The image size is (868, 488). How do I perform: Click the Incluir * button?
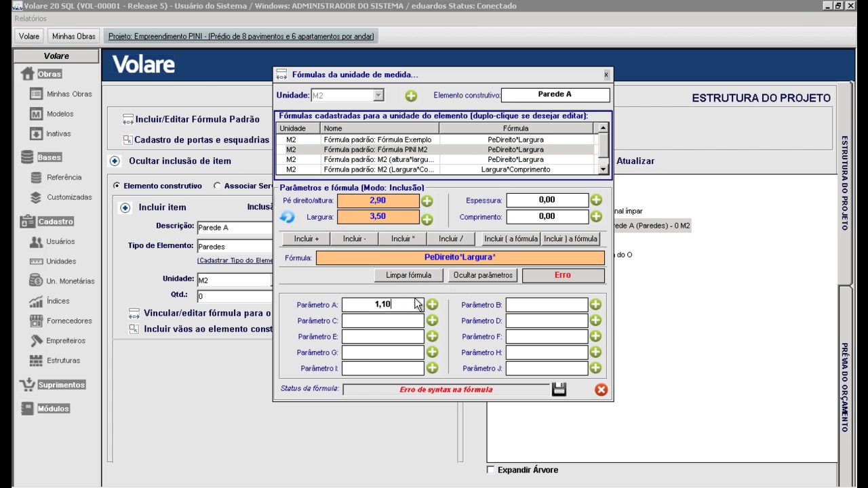(x=403, y=239)
